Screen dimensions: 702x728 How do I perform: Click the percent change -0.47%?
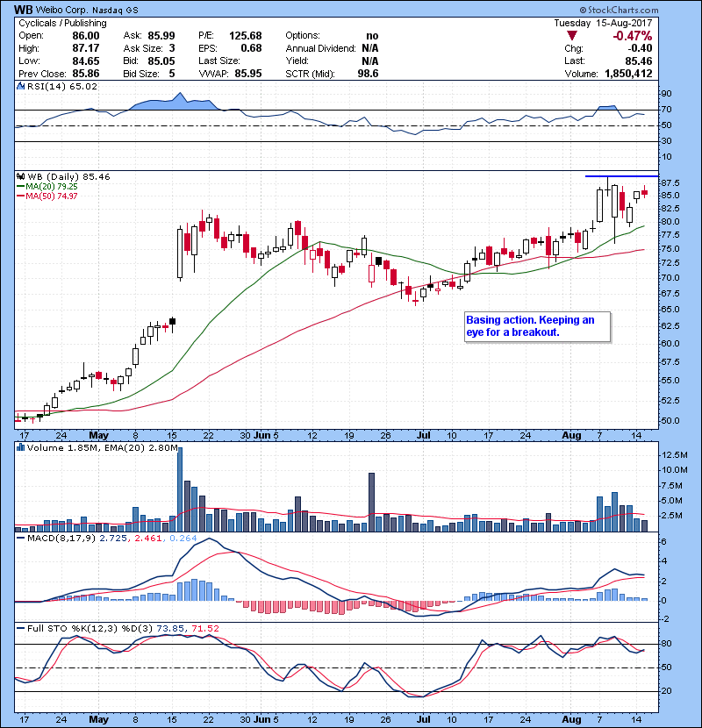[x=633, y=36]
